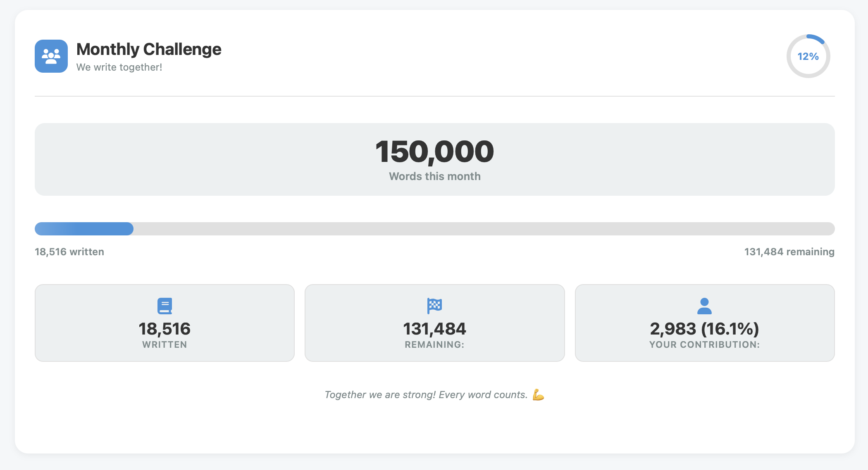868x470 pixels.
Task: Click the 150,000 word goal number
Action: [x=434, y=152]
